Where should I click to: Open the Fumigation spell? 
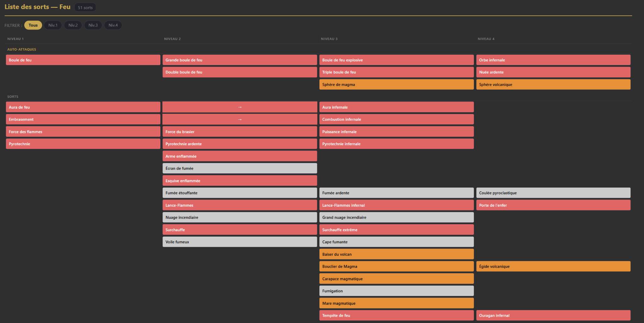(x=397, y=291)
